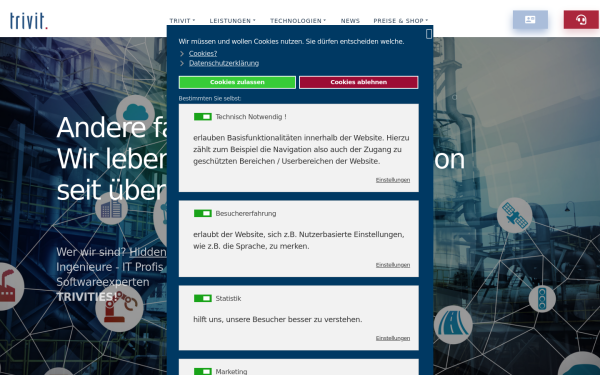Click the trivit logo
Screen dimensions: 600x375
tap(29, 21)
